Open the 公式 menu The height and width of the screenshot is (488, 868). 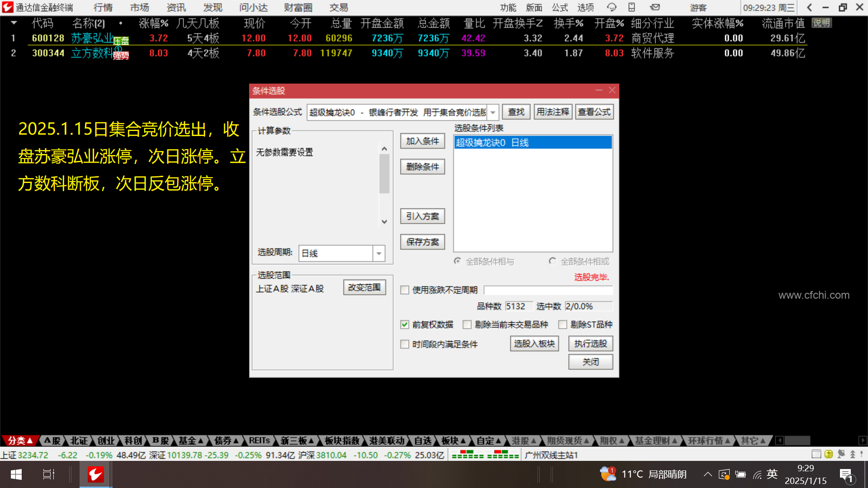560,7
